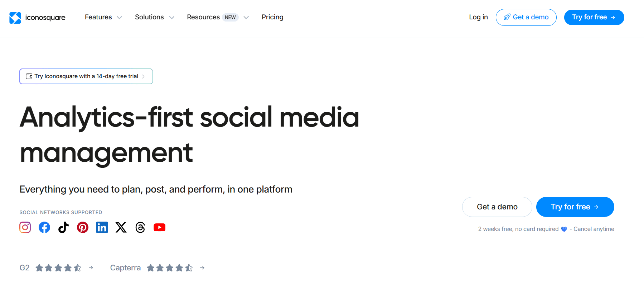Click the 'Everything you need to plan' subtitle
Screen dimensions: 644x284
click(156, 189)
